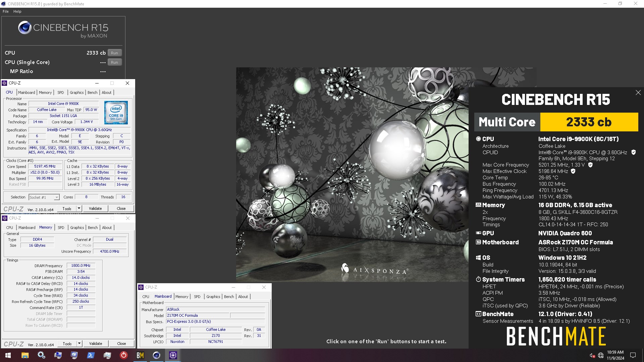Click the rendered Cinebench scene image

(x=352, y=174)
